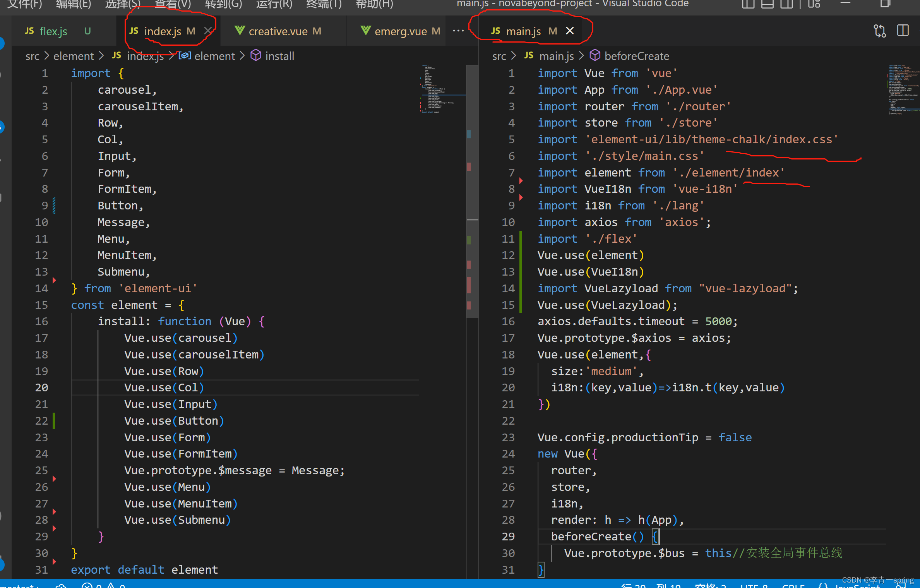Toggle secondary side bar layout icon
This screenshot has height=588, width=920.
click(x=786, y=4)
